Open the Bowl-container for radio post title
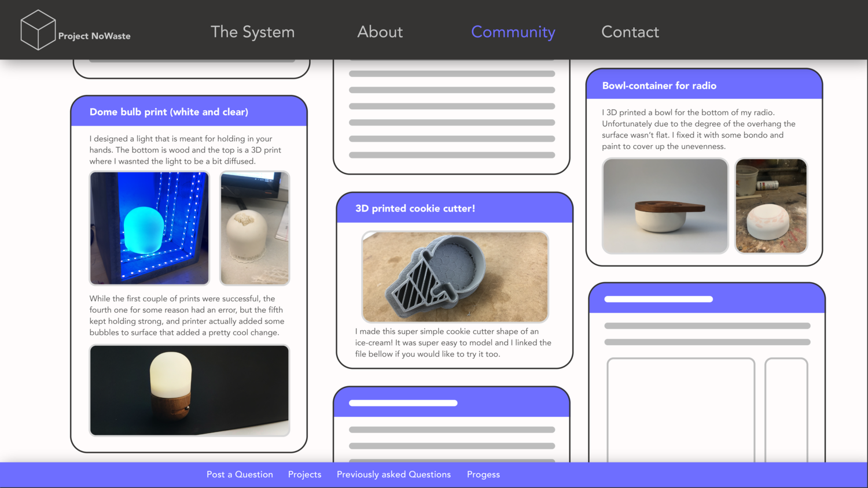The height and width of the screenshot is (488, 868). [659, 86]
